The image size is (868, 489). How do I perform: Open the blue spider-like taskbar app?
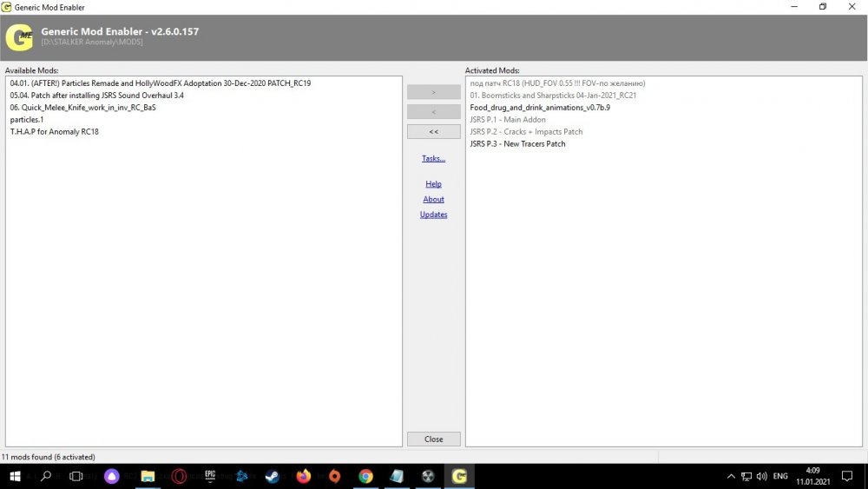click(x=242, y=476)
